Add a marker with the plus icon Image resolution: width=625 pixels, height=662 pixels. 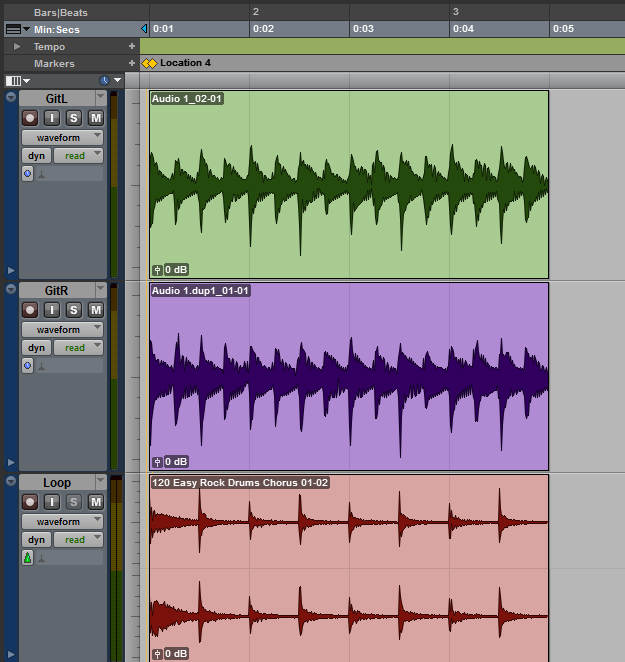131,63
